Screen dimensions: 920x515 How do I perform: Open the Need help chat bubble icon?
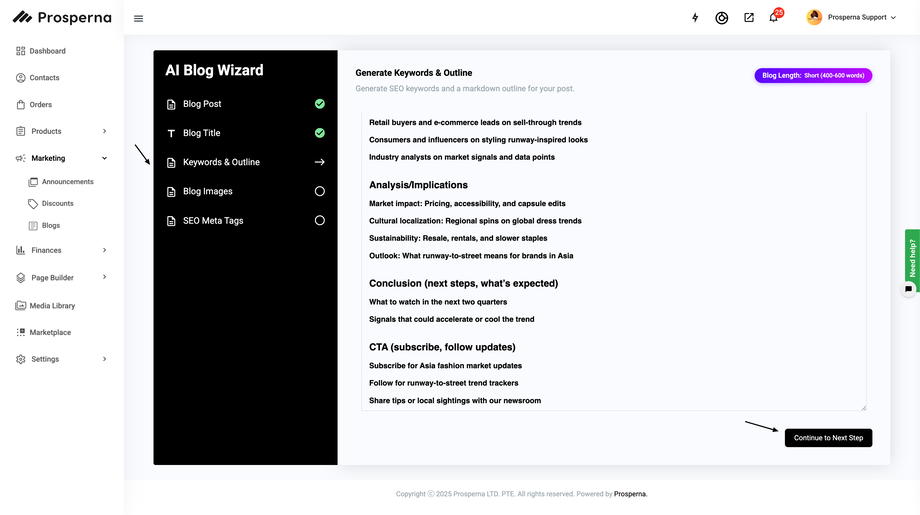[x=908, y=289]
